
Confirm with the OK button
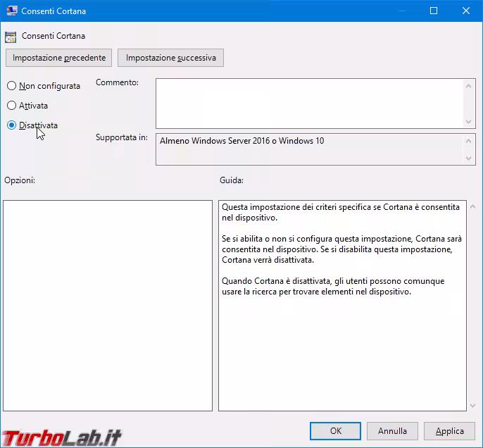coord(335,431)
